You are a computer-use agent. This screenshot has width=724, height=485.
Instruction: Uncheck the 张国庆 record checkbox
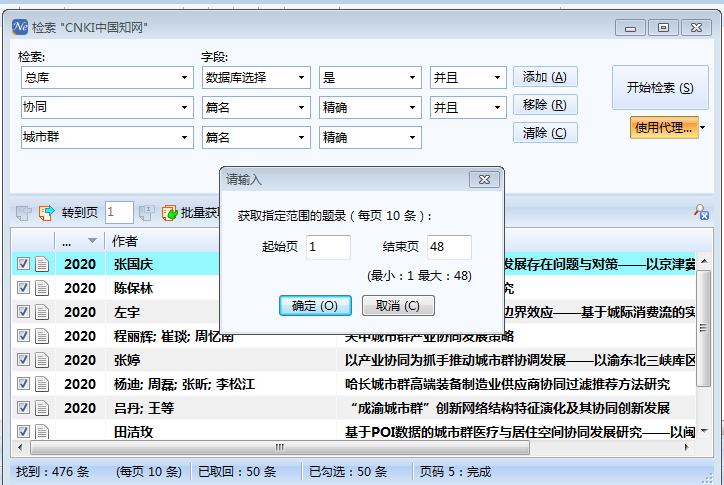23,264
